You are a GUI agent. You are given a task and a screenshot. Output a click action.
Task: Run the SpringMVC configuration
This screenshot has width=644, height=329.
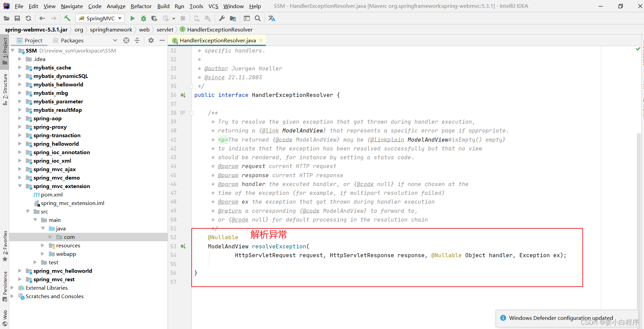[132, 18]
